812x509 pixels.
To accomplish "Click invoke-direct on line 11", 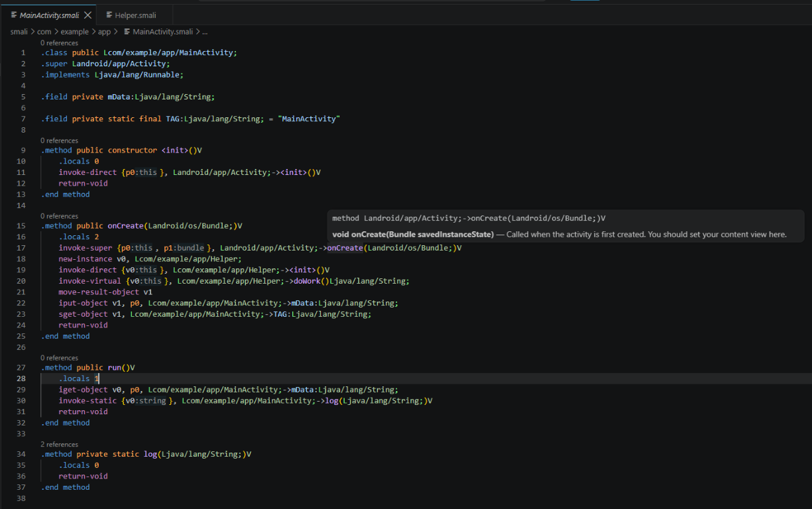I will point(87,172).
